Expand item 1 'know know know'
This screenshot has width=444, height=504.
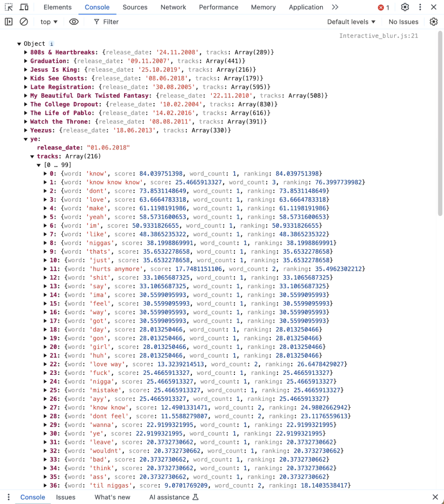(x=45, y=182)
